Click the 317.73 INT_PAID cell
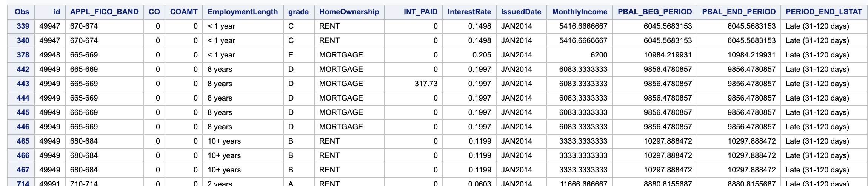The image size is (868, 186). point(426,84)
